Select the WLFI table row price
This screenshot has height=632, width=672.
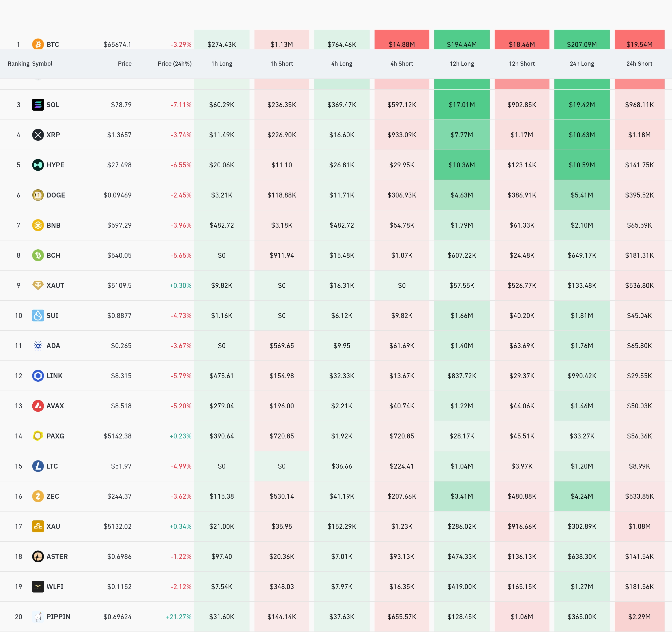pos(119,587)
